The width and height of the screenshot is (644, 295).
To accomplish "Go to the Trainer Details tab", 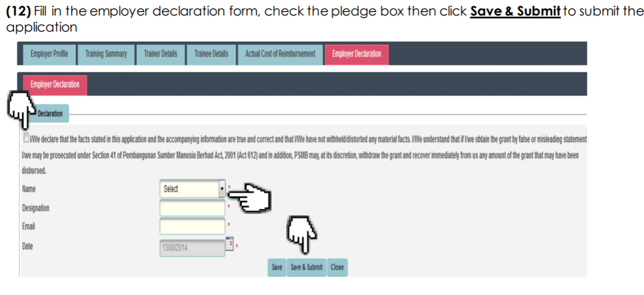I will 161,54.
